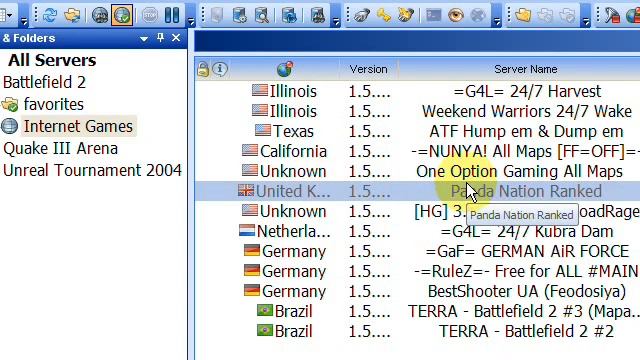Click the dark globe master-server toolbar icon
This screenshot has height=360, width=640.
tap(99, 15)
